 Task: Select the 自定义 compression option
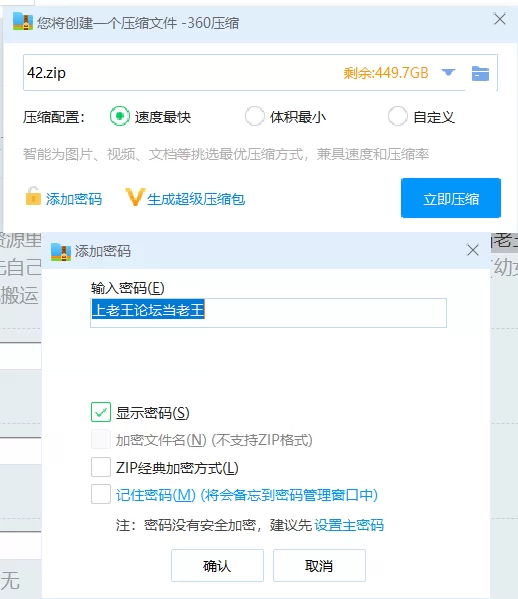pos(397,116)
